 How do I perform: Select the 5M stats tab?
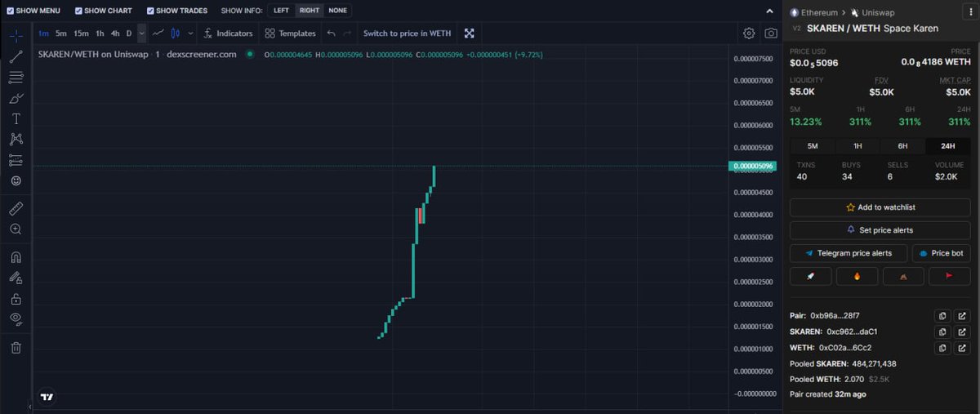coord(813,146)
